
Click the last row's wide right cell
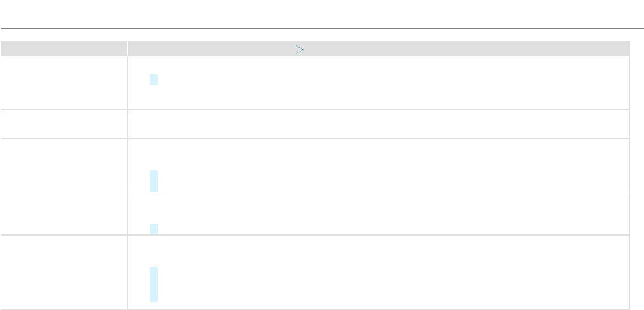[378, 272]
